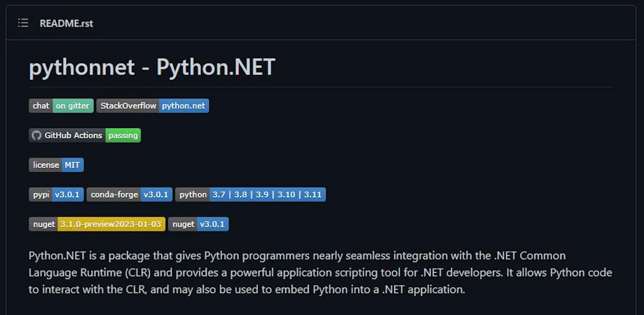The height and width of the screenshot is (315, 644).
Task: Click the README.rst file name
Action: [66, 24]
